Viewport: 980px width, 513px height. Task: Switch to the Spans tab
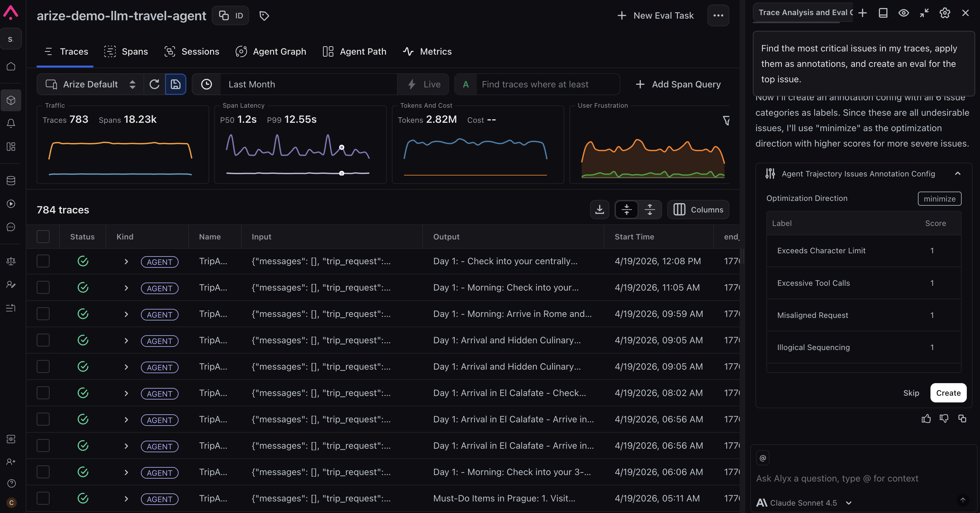tap(126, 51)
